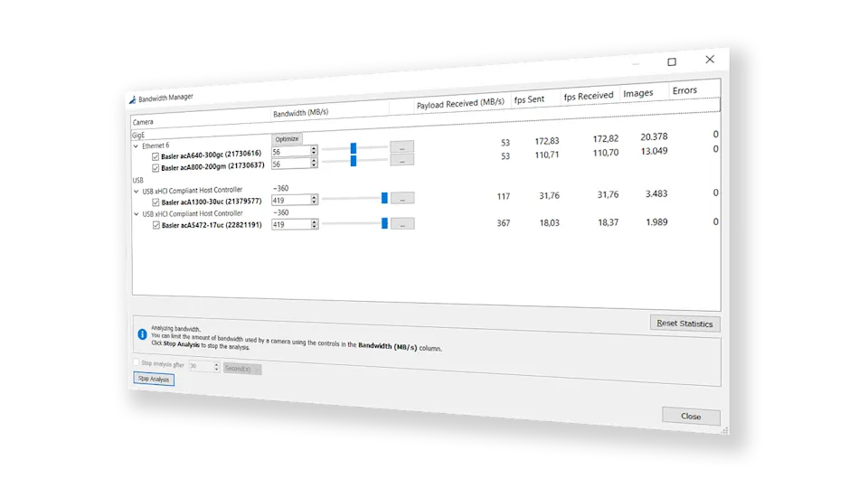868x488 pixels.
Task: Click the bandwidth slider handle for acA640-300gc
Action: point(354,148)
